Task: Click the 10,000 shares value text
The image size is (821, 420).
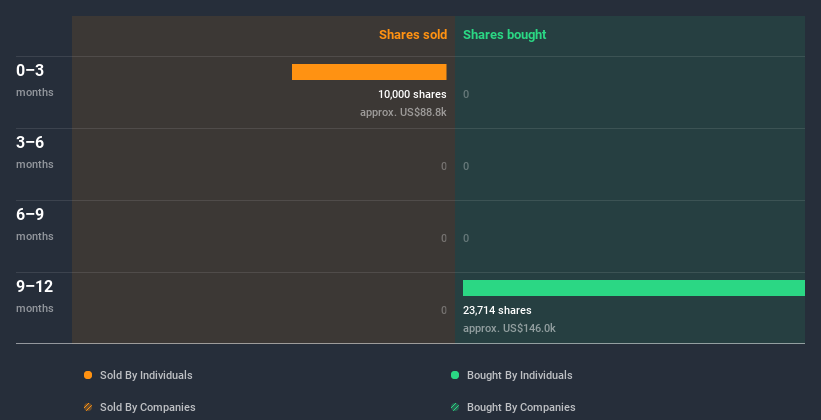Action: (x=412, y=94)
